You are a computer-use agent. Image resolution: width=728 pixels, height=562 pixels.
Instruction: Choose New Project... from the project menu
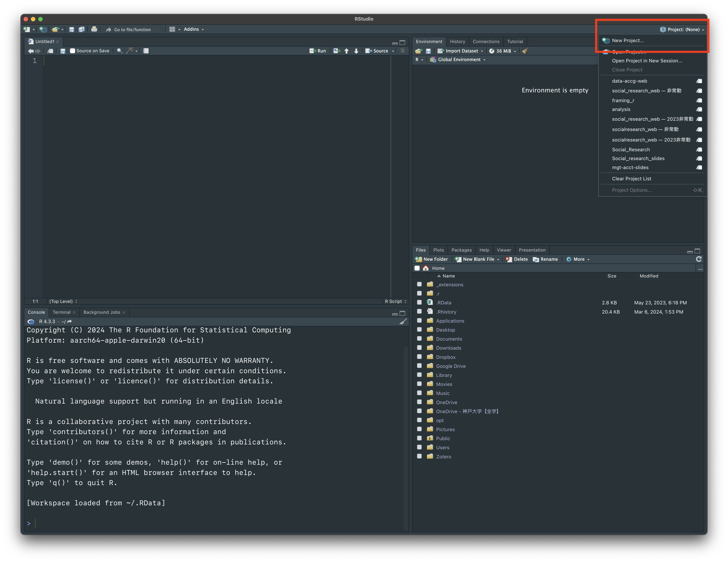coord(628,40)
